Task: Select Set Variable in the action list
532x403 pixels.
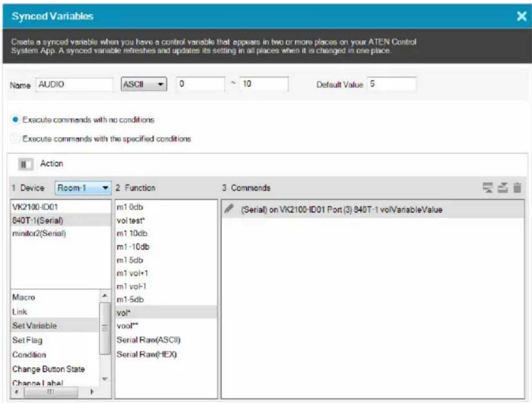Action: 55,325
